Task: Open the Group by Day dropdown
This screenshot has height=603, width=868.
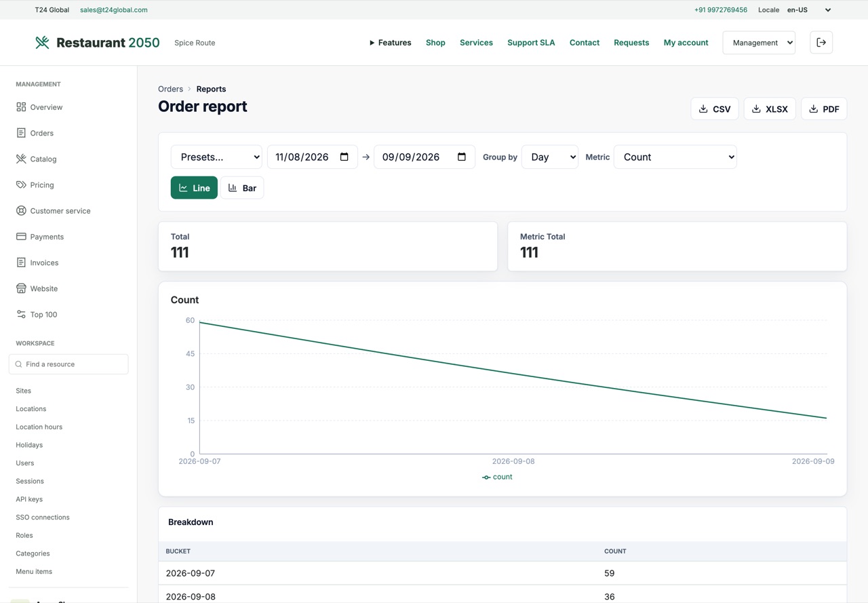Action: point(550,157)
